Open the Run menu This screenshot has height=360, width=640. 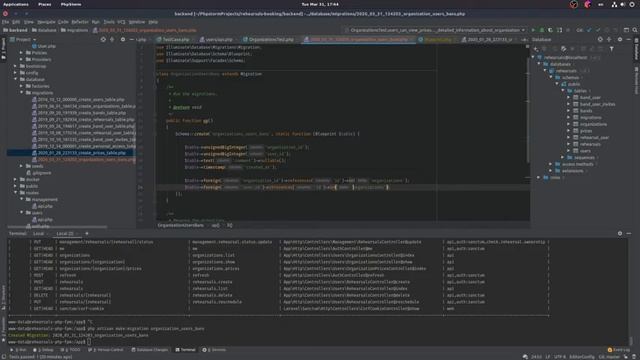click(x=96, y=22)
